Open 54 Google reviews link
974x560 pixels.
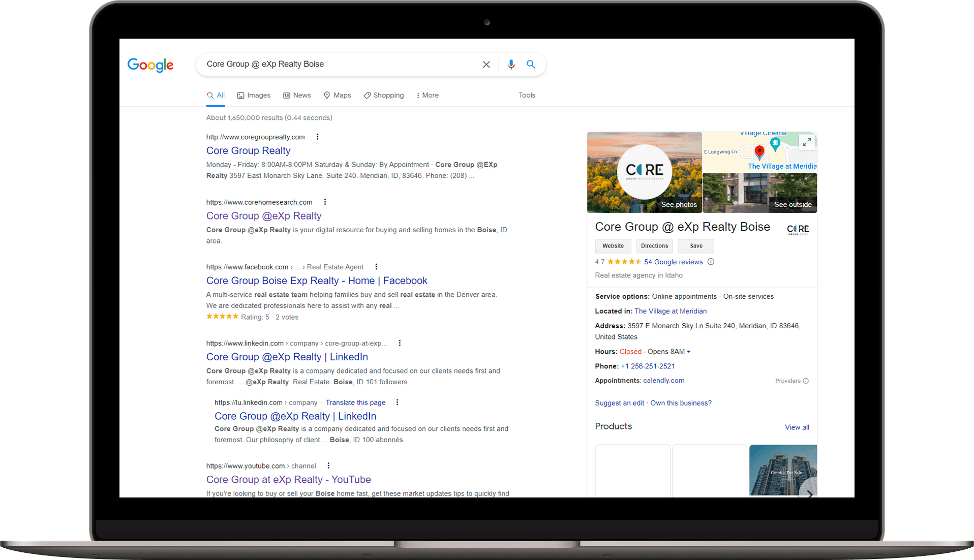tap(673, 262)
